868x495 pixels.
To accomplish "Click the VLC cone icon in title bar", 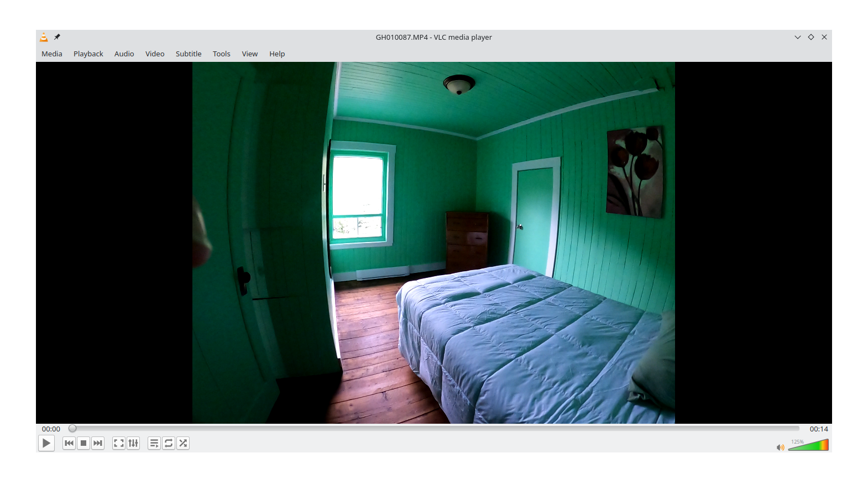I will pyautogui.click(x=44, y=37).
